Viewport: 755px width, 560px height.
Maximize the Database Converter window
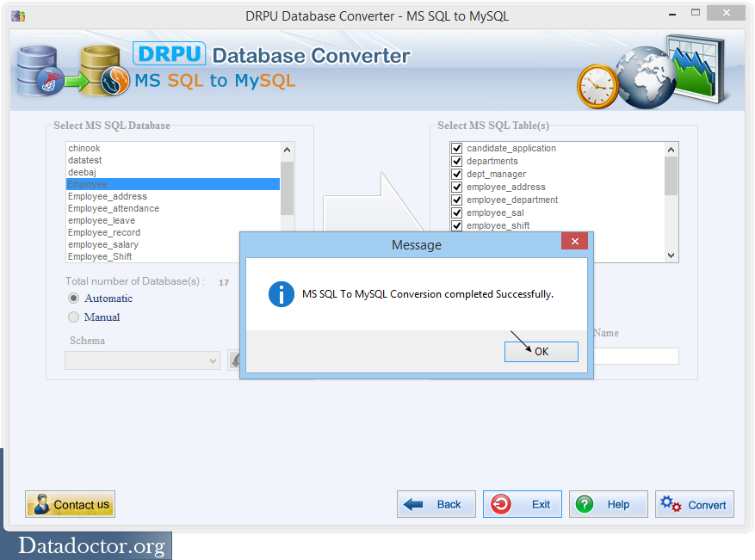coord(696,13)
